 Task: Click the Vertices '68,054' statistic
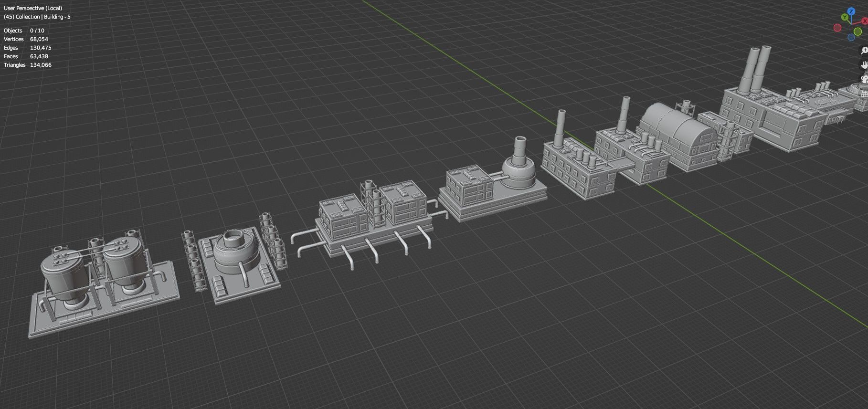coord(39,39)
